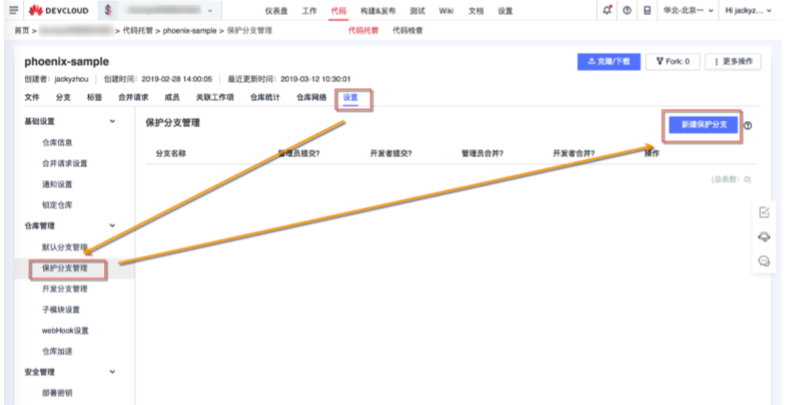
Task: Click the 克隆/下载 button
Action: pos(609,61)
